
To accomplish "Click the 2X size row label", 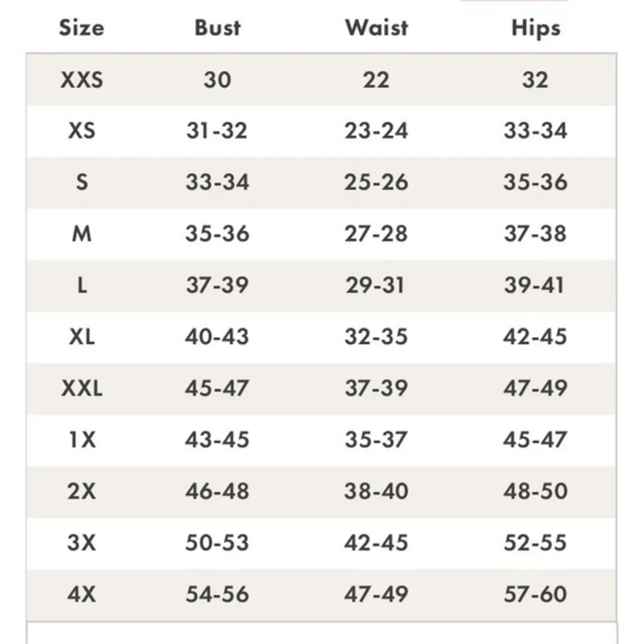I will 82,491.
